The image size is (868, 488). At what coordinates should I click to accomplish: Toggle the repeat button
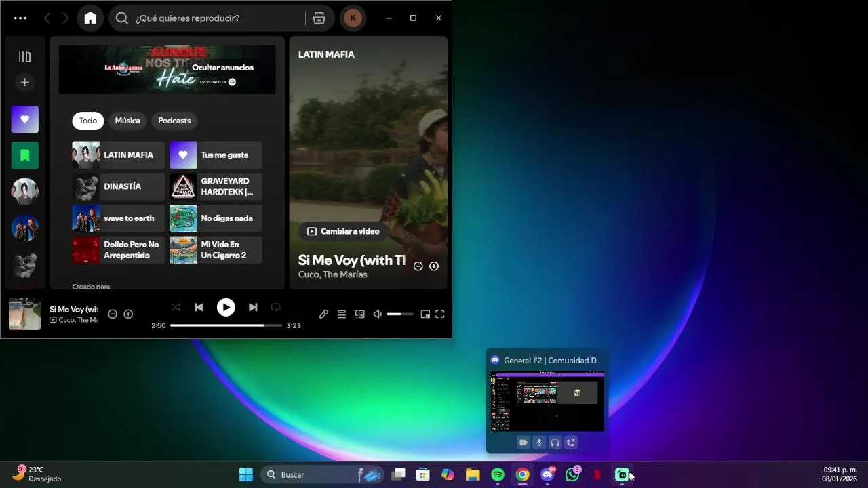point(276,307)
